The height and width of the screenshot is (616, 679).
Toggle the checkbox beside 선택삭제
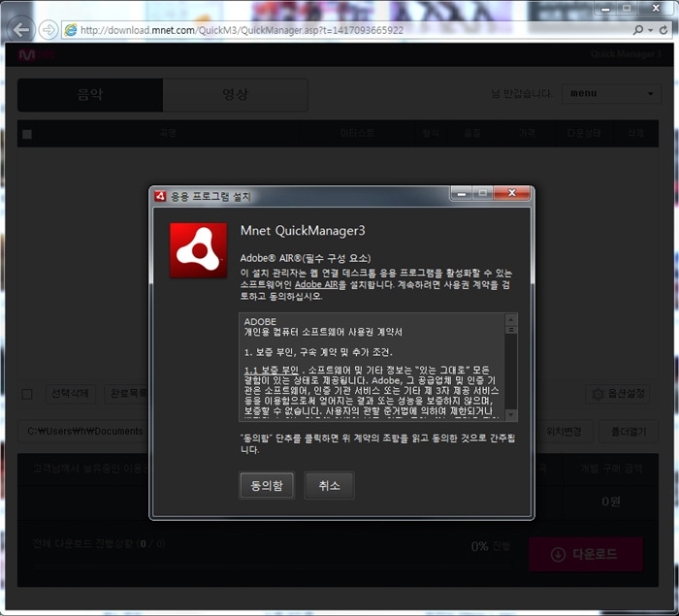click(x=27, y=394)
